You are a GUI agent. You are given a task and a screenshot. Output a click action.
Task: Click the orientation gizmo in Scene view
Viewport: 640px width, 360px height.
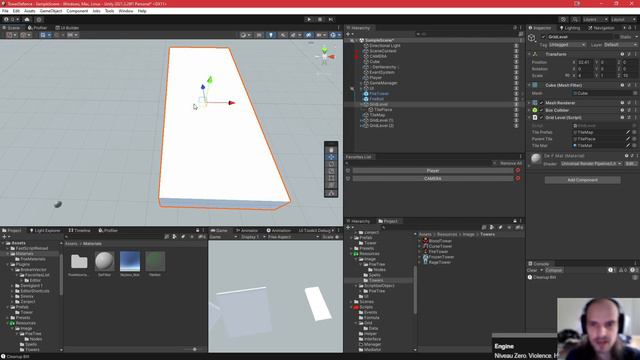click(325, 56)
